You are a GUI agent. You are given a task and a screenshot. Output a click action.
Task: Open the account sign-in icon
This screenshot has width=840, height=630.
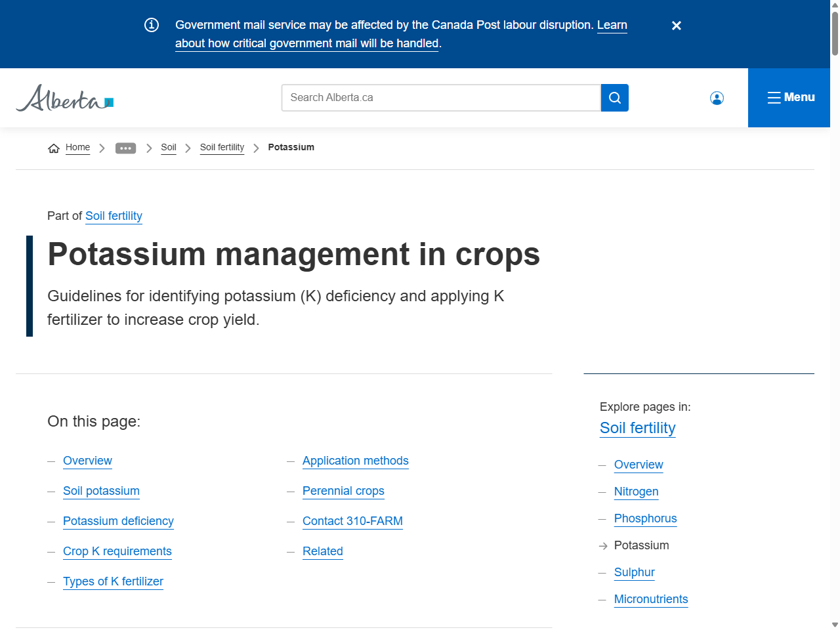[717, 97]
